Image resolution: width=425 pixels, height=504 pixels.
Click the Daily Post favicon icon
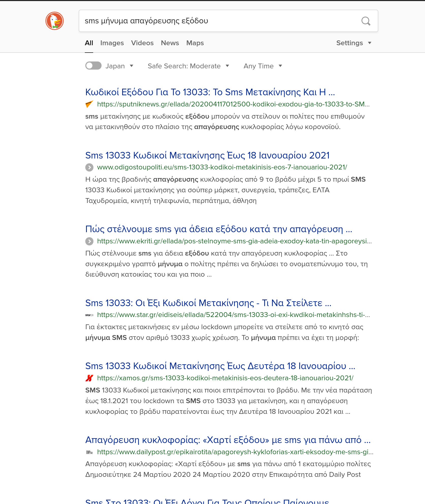pyautogui.click(x=89, y=452)
